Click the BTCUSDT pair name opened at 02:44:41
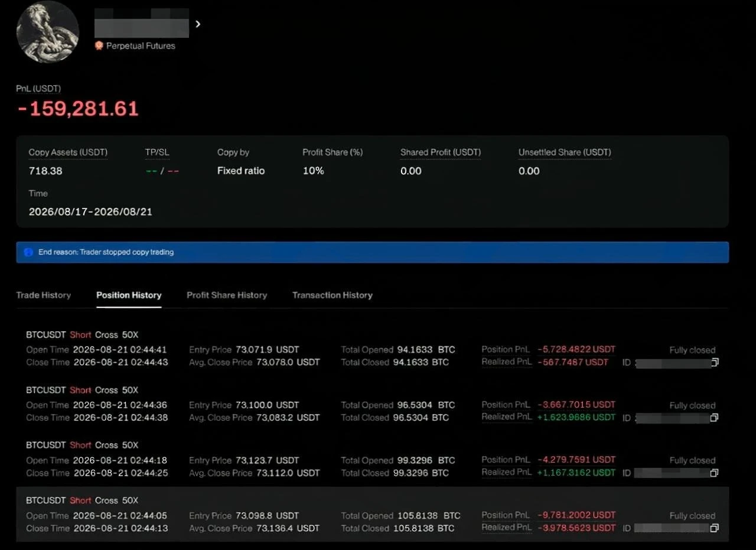The image size is (756, 550). coord(45,334)
